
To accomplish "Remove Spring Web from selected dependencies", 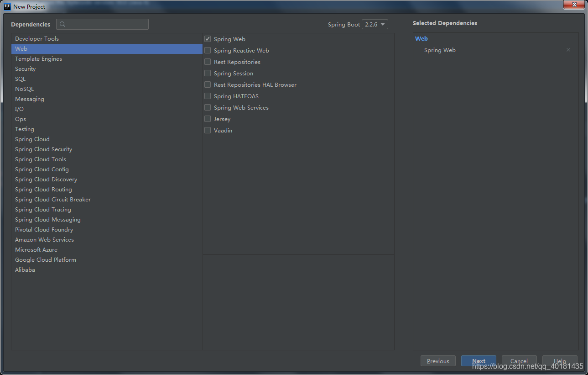I will [x=568, y=50].
